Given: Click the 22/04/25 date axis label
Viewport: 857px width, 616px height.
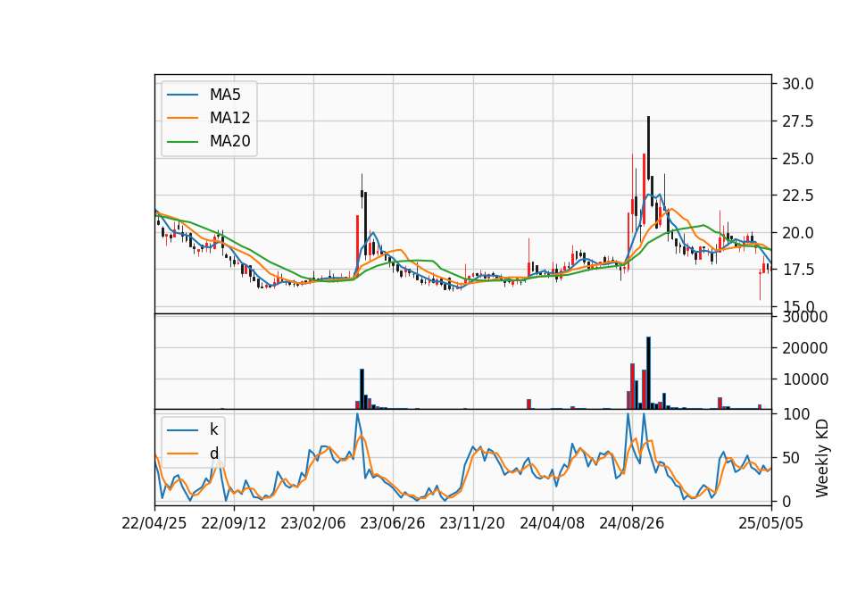Looking at the screenshot, I should tap(154, 523).
